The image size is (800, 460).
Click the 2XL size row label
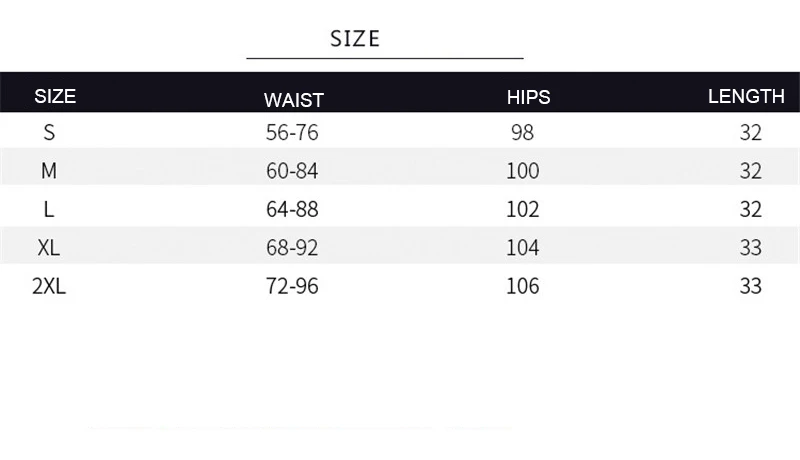[x=49, y=286]
